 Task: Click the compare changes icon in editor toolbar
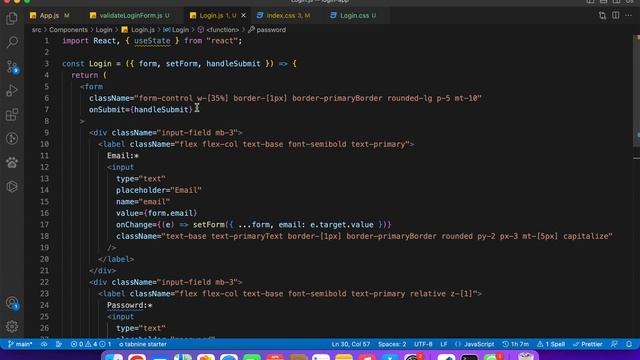pos(602,16)
